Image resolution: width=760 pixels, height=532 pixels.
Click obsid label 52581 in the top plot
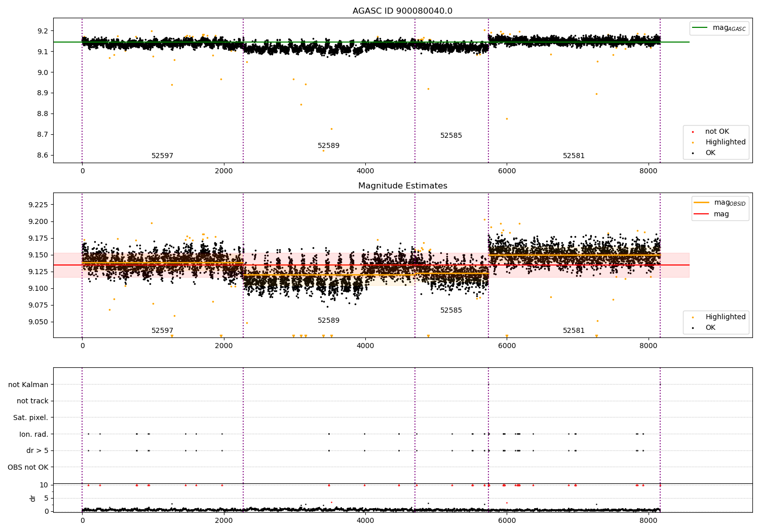574,156
